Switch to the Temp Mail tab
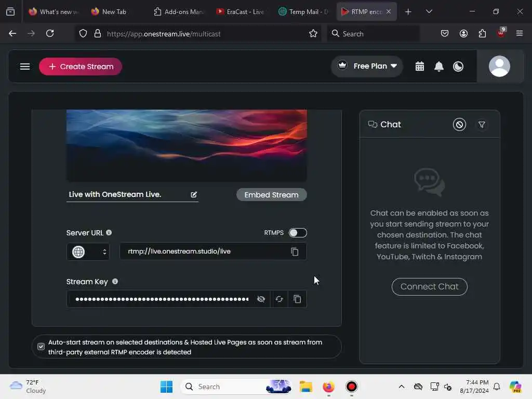Screen dimensions: 532x399 point(303,12)
